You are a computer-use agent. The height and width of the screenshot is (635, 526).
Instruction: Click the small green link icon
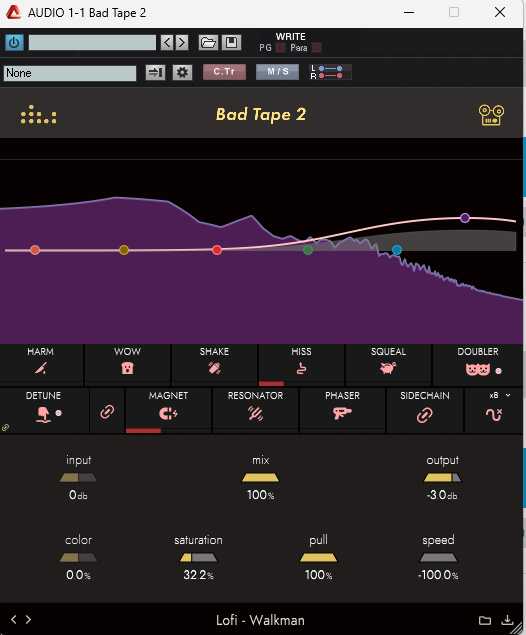coord(5,427)
